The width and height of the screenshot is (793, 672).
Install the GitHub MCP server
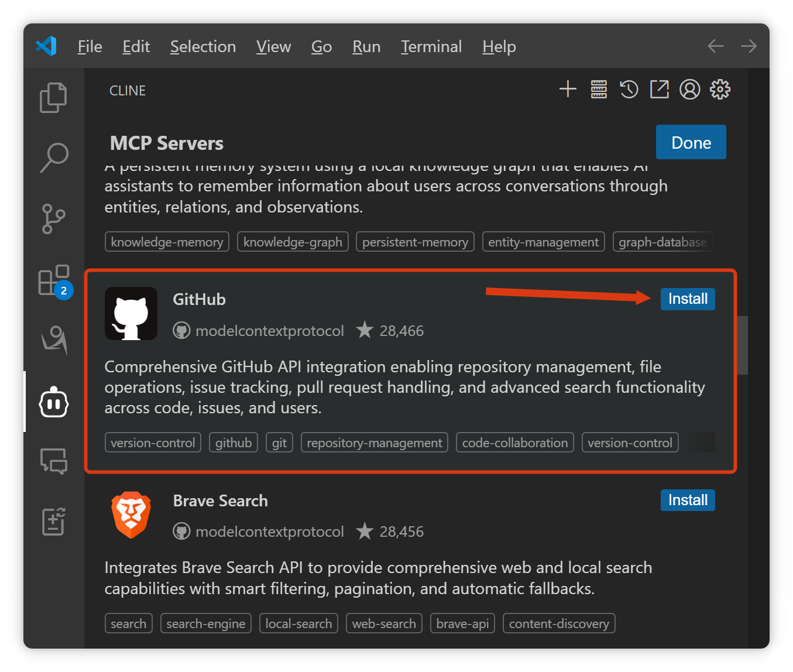click(688, 299)
